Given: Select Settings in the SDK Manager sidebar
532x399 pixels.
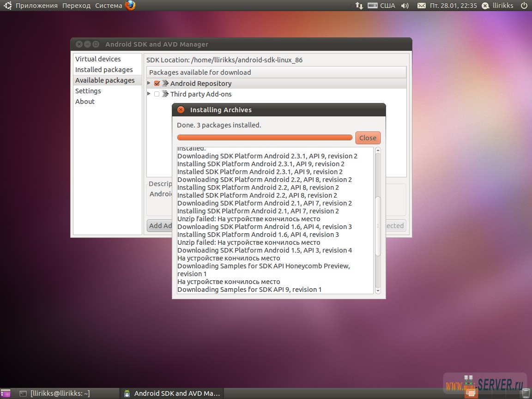Looking at the screenshot, I should (x=88, y=91).
